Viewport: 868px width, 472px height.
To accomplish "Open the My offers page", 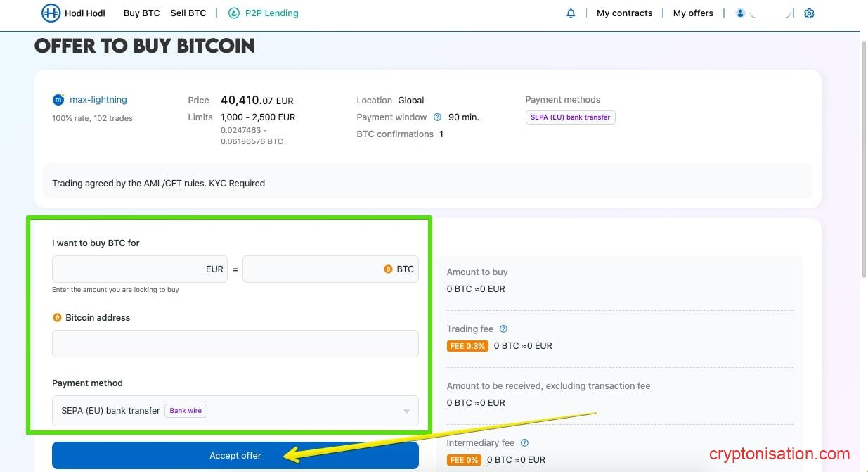I will pos(693,13).
